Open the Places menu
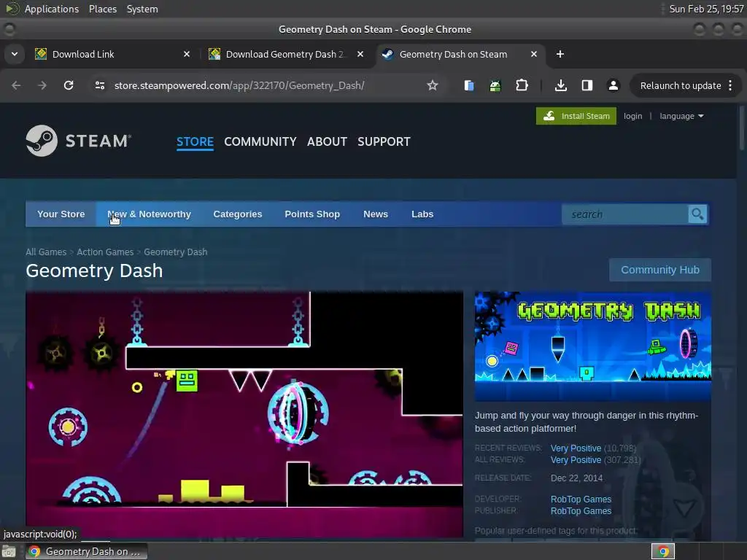747x560 pixels. [103, 9]
